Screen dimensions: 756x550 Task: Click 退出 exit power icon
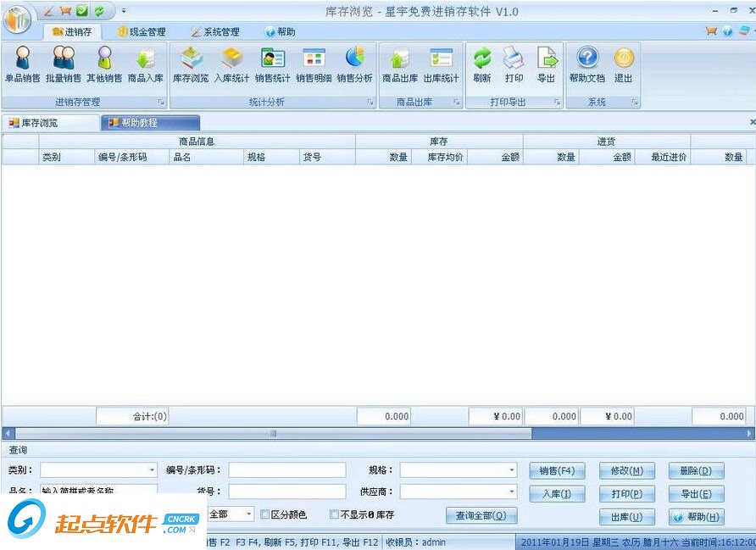pos(624,65)
